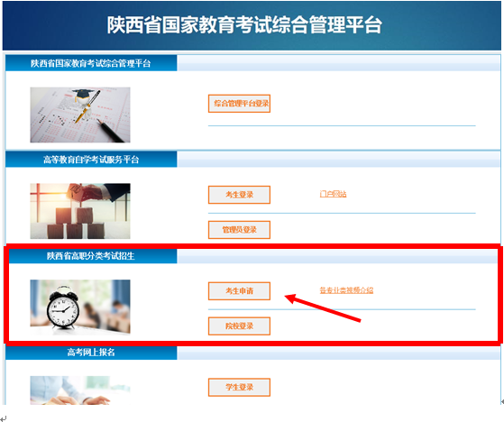Click the wooden blocks thumbnail image
Screen dimensions: 504x422
[80, 211]
